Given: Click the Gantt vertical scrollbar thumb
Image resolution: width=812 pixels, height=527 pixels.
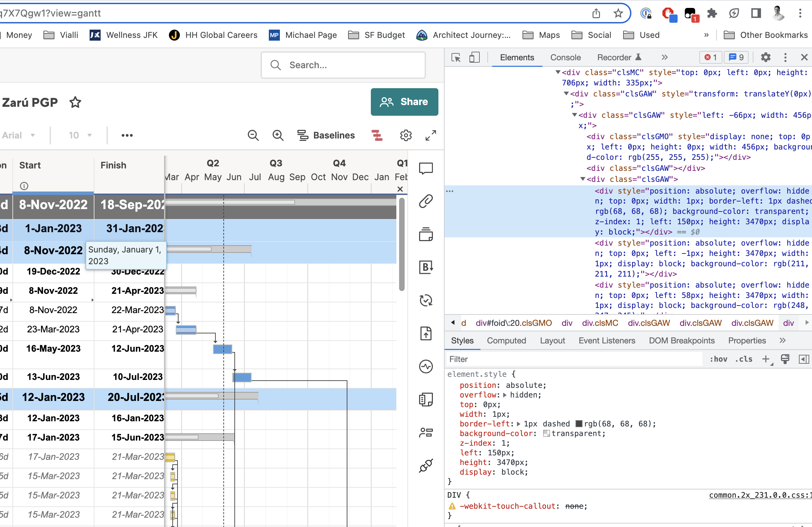Looking at the screenshot, I should pyautogui.click(x=402, y=245).
